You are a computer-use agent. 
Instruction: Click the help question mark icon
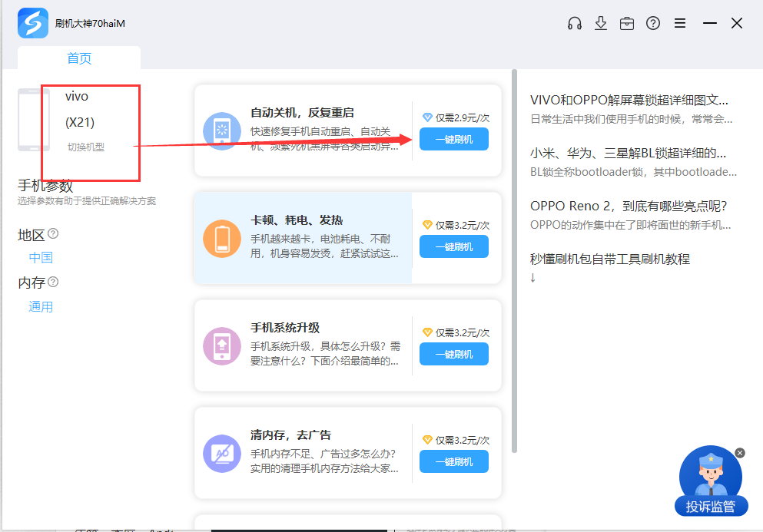[x=653, y=23]
